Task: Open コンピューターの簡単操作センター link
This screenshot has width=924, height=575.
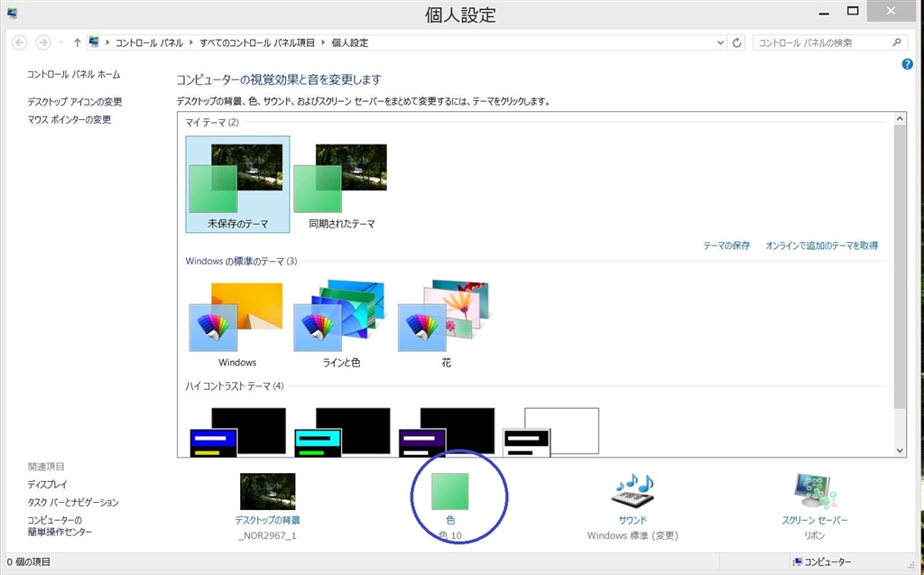Action: [x=60, y=526]
